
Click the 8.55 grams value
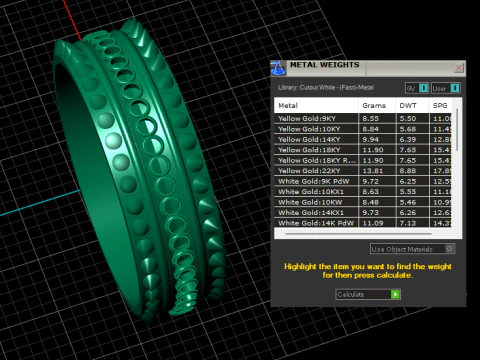(x=370, y=118)
